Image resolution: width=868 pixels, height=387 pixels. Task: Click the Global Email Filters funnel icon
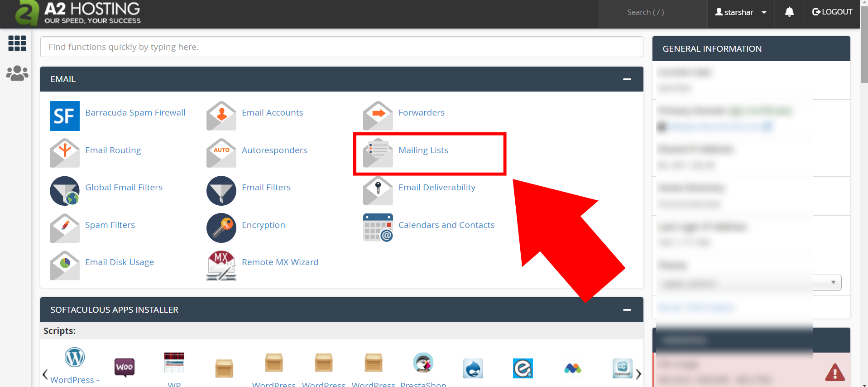point(65,191)
